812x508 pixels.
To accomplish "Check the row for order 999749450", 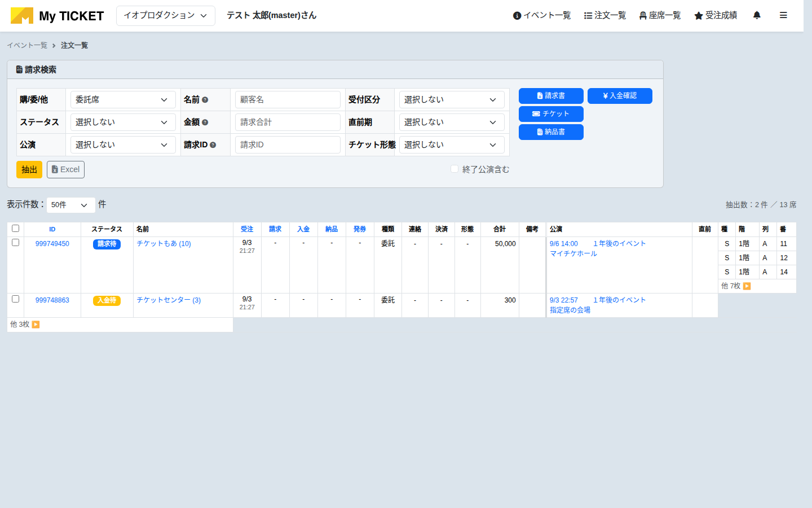I will [16, 243].
